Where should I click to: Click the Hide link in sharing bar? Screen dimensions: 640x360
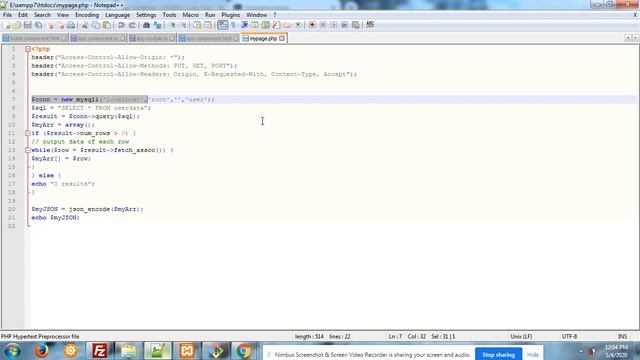[x=533, y=355]
